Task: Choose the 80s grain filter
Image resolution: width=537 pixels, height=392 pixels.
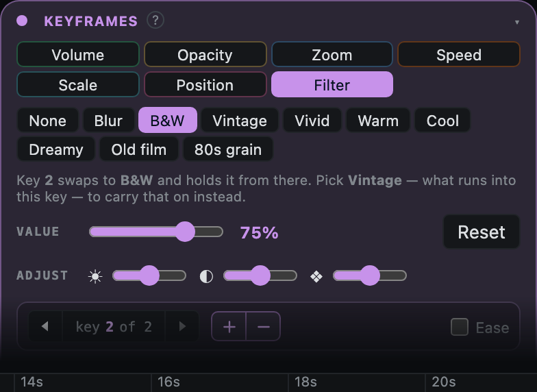Action: (228, 149)
